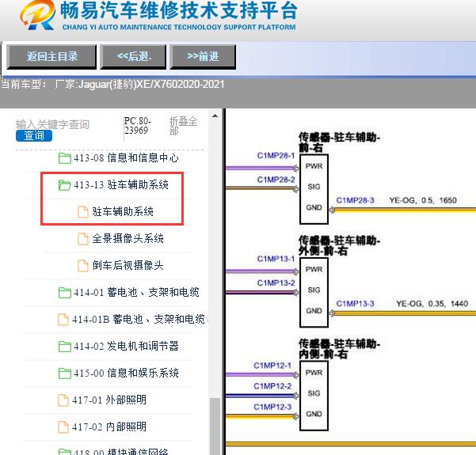
Task: Click connector label C1MP12-3
Action: point(272,407)
